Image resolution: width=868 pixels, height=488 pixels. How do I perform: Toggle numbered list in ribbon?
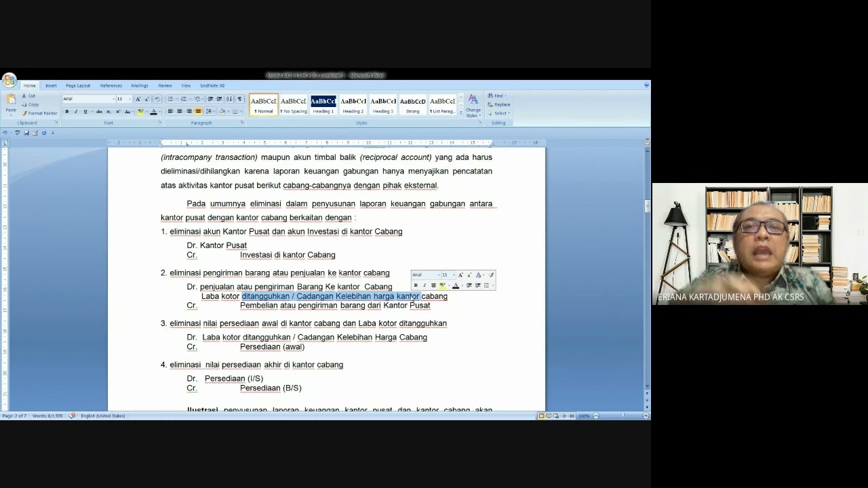(184, 99)
